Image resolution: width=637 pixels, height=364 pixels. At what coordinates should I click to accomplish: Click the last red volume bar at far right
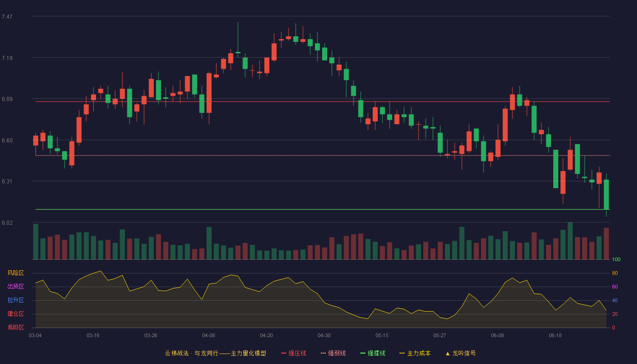point(606,243)
